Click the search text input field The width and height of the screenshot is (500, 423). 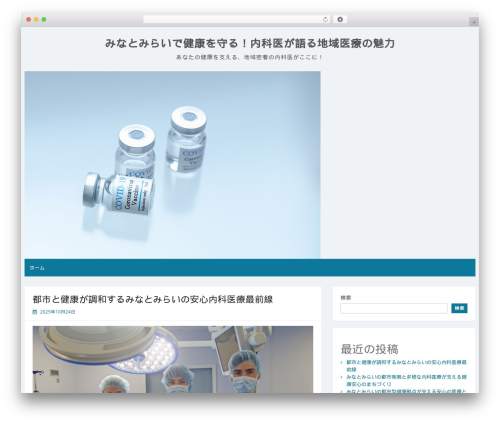click(x=394, y=308)
